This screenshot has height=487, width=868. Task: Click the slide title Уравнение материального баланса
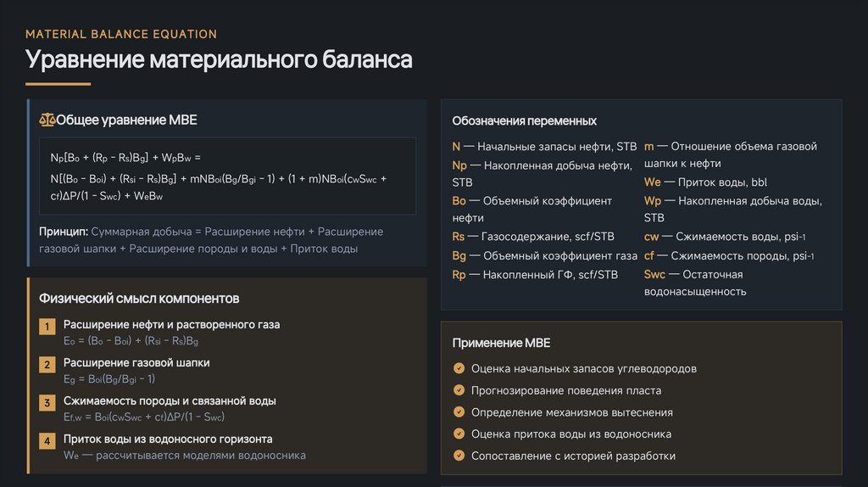[219, 60]
